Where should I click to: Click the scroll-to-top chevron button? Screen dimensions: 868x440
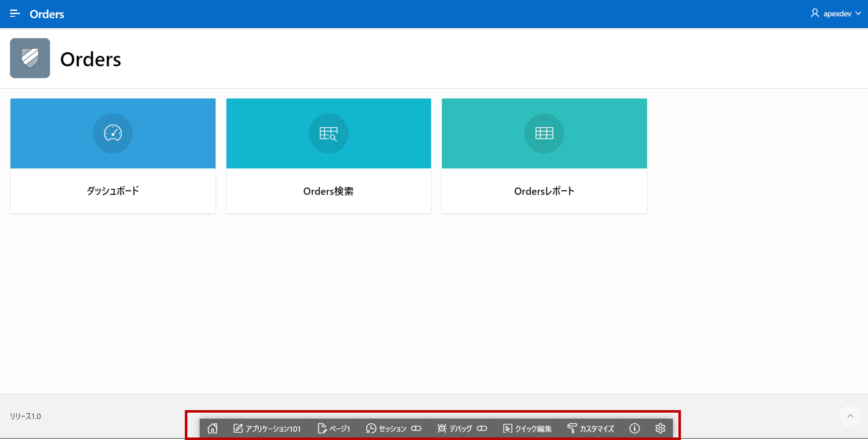click(850, 416)
